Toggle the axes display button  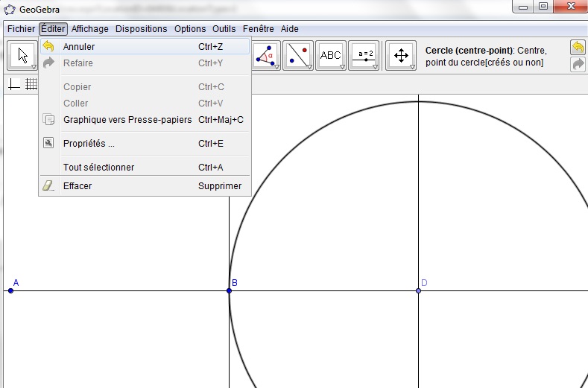pyautogui.click(x=14, y=84)
